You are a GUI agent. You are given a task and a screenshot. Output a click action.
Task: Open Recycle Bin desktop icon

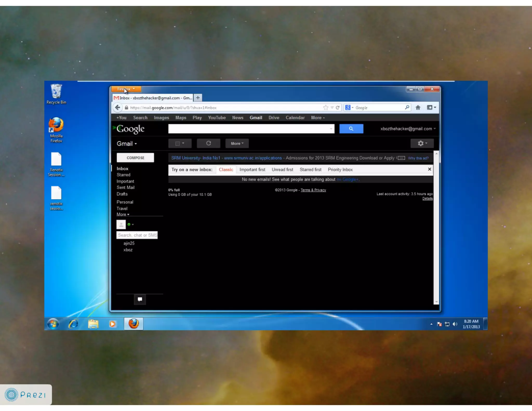(x=56, y=94)
